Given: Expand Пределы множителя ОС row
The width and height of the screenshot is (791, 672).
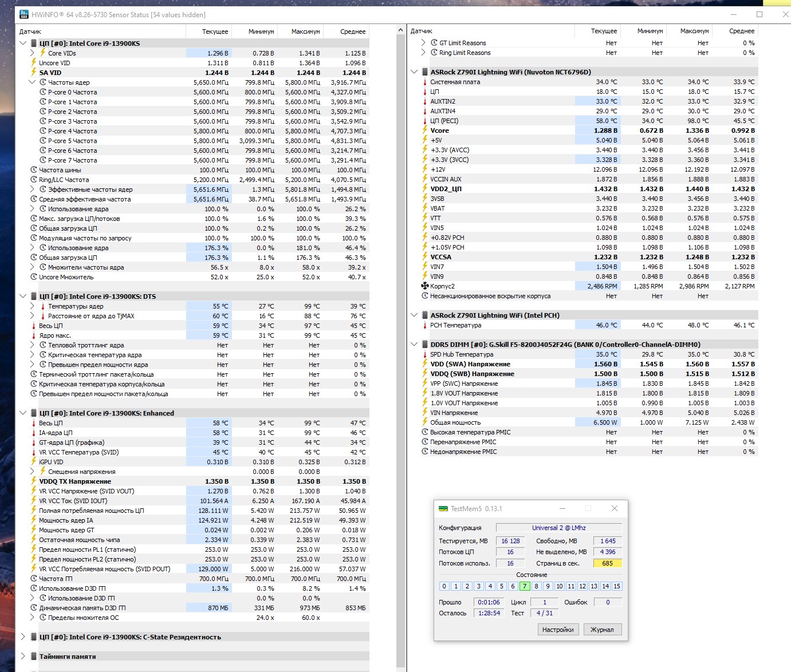Looking at the screenshot, I should [x=33, y=618].
